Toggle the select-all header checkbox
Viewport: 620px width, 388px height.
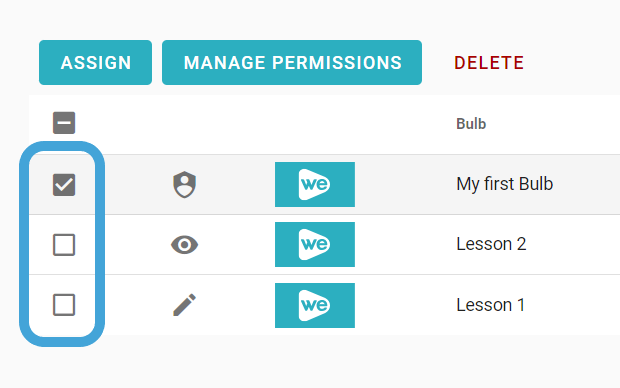[x=64, y=123]
